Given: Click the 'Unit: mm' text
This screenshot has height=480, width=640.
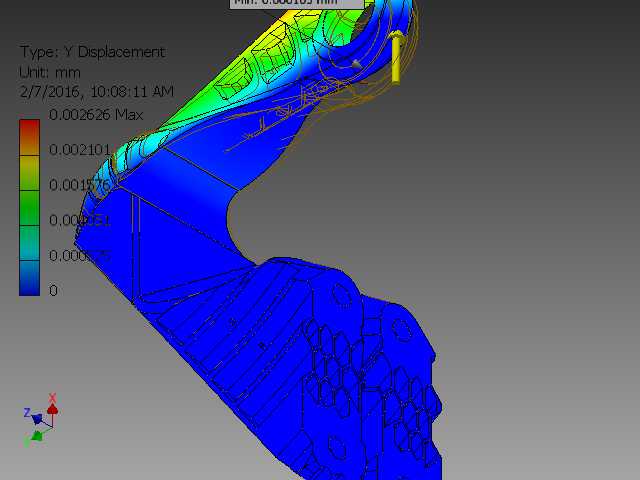Looking at the screenshot, I should (x=50, y=73).
